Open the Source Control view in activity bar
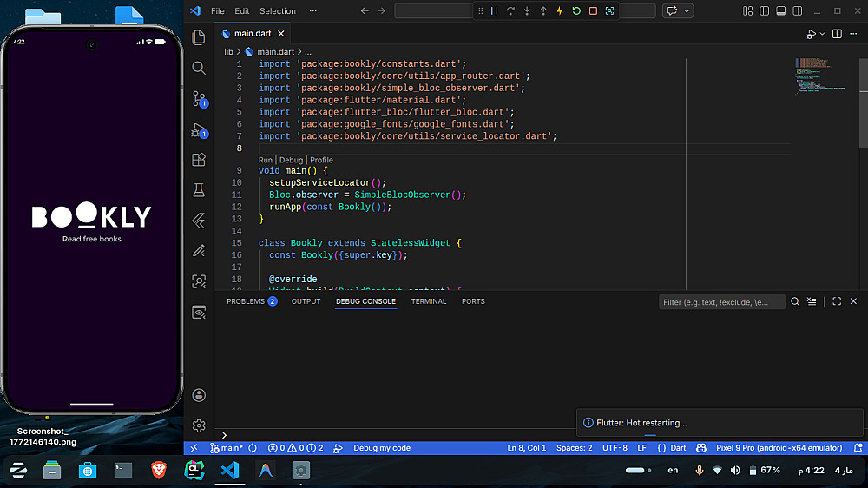This screenshot has width=868, height=488. [x=199, y=99]
